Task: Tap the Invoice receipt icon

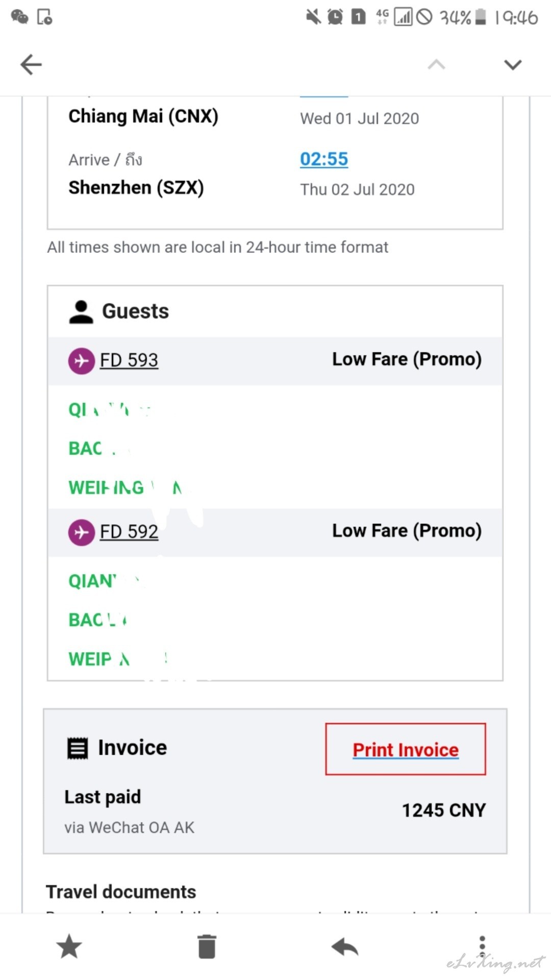Action: click(78, 748)
